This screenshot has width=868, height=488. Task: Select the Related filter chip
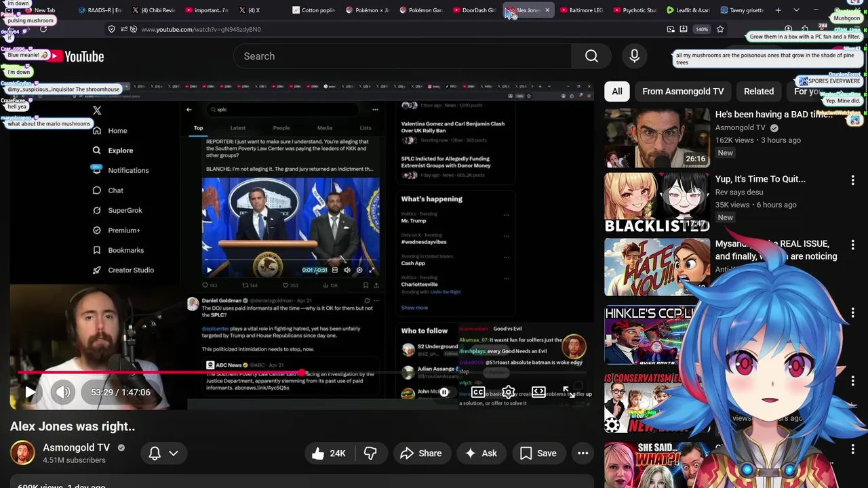759,91
